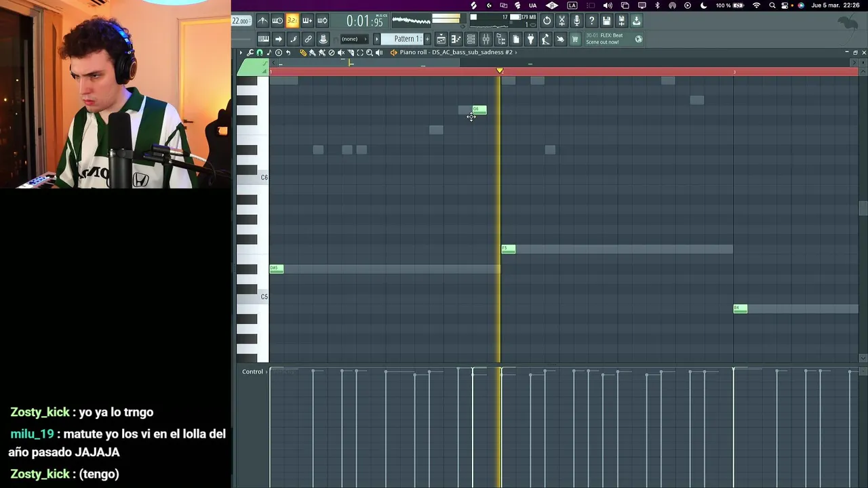Click the time display 0:01:95

(x=366, y=21)
